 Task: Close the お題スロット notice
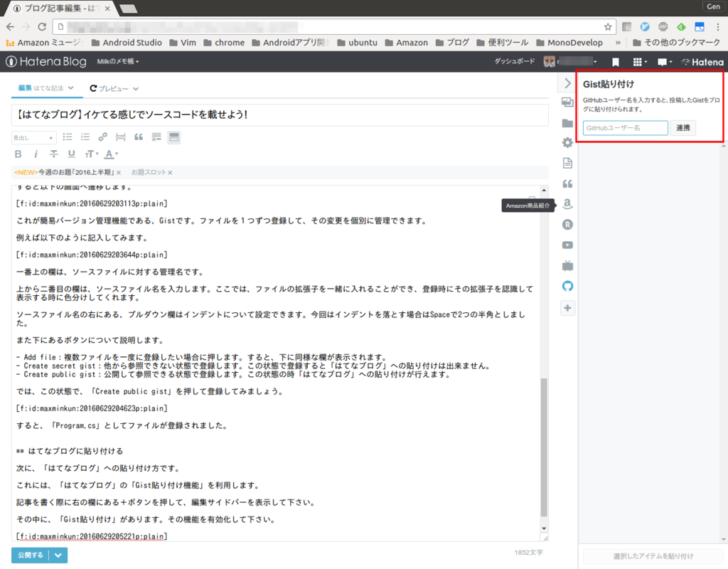coord(171,173)
